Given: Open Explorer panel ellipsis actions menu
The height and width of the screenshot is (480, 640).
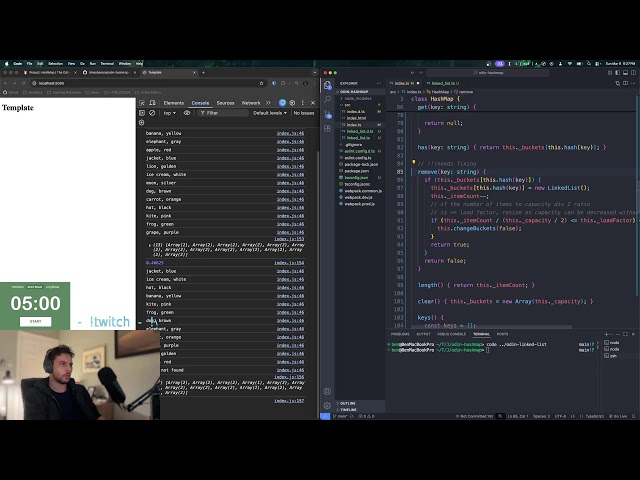Looking at the screenshot, I should [x=379, y=83].
